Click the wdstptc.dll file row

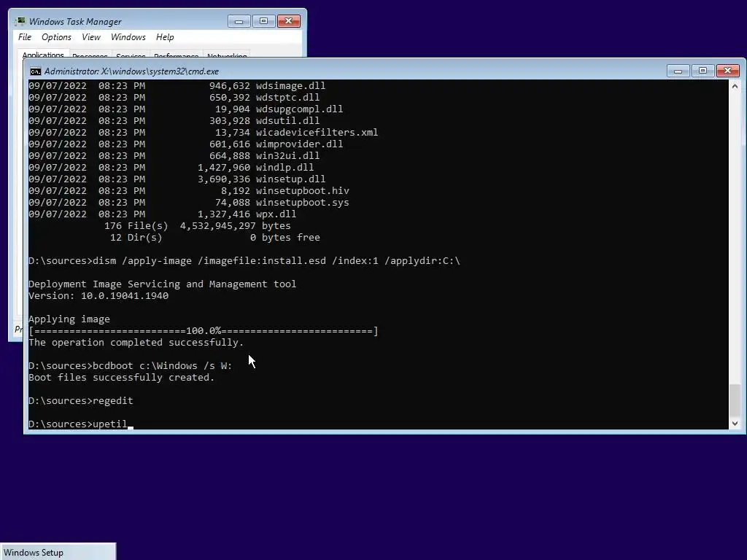pyautogui.click(x=174, y=98)
